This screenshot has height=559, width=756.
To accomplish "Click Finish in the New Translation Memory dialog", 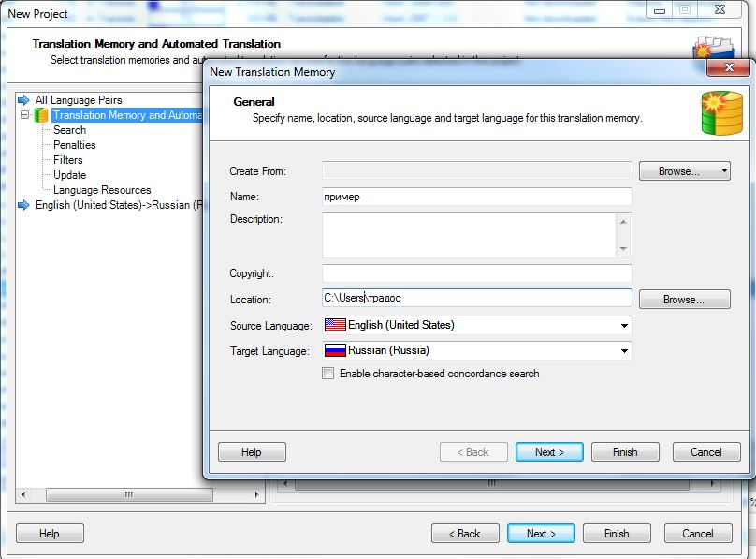I will [x=625, y=452].
